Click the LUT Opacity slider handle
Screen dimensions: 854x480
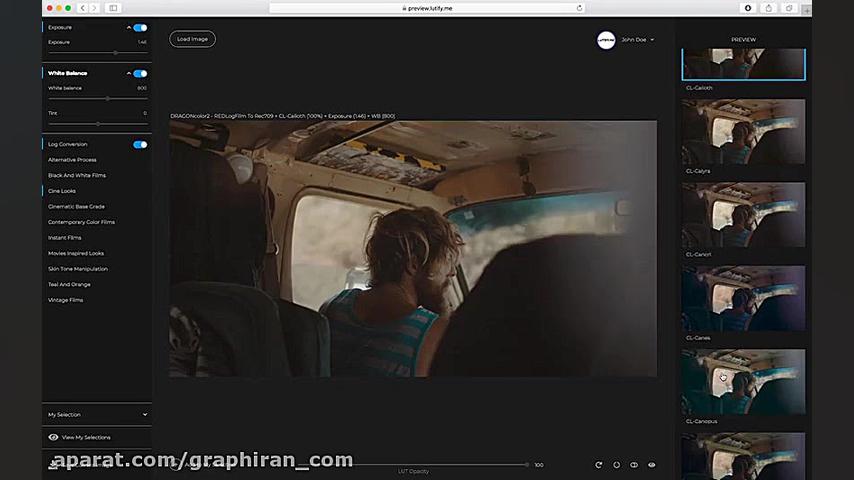527,465
